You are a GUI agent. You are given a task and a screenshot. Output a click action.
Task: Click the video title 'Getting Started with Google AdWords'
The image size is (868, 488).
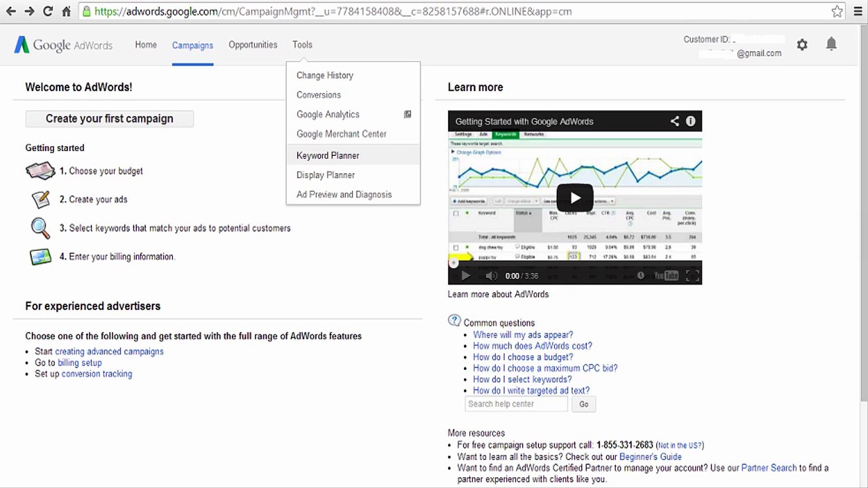524,121
